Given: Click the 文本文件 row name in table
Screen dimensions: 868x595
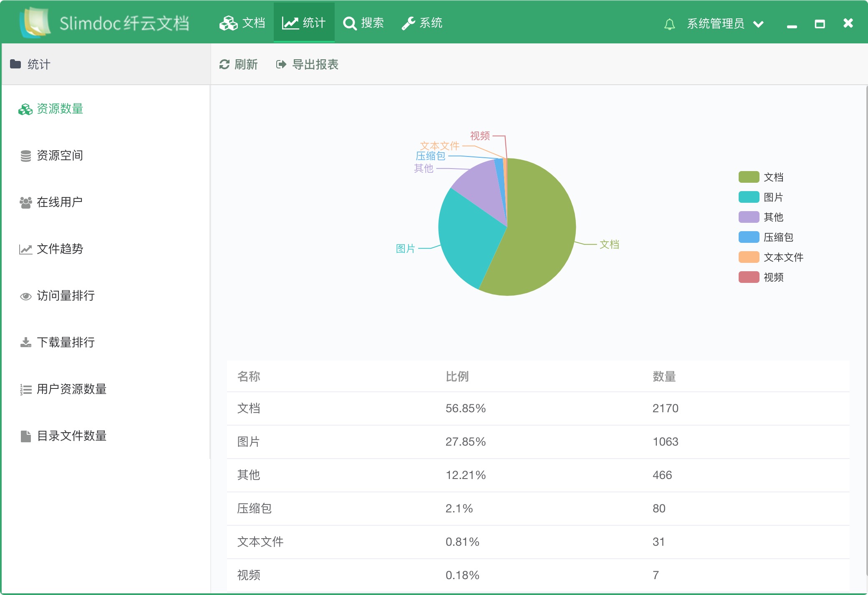Looking at the screenshot, I should (x=260, y=542).
